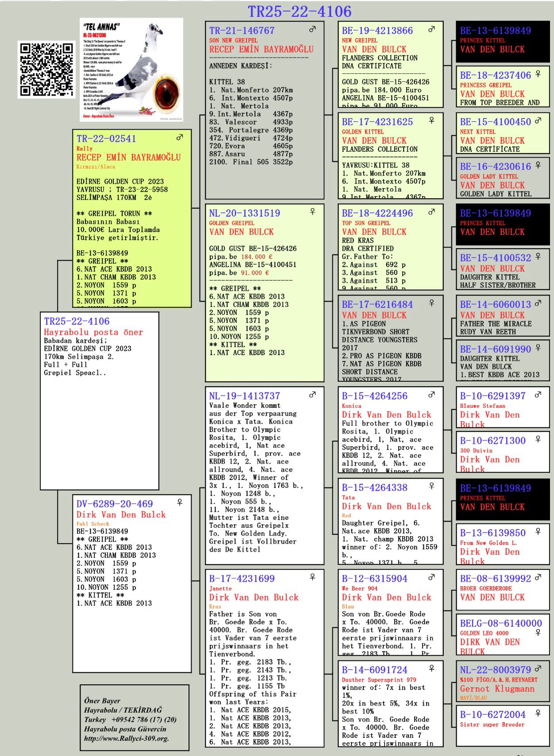Click the male symbol beside B-10-6291397

click(x=538, y=394)
